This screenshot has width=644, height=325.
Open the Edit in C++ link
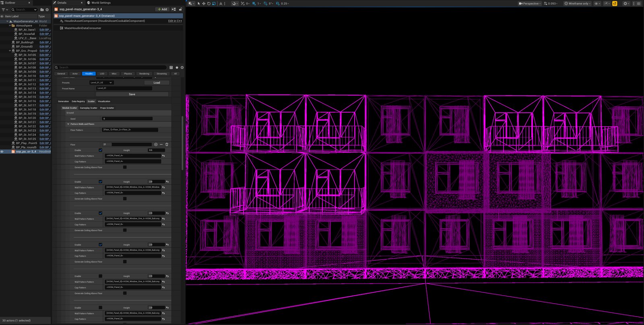coord(175,21)
